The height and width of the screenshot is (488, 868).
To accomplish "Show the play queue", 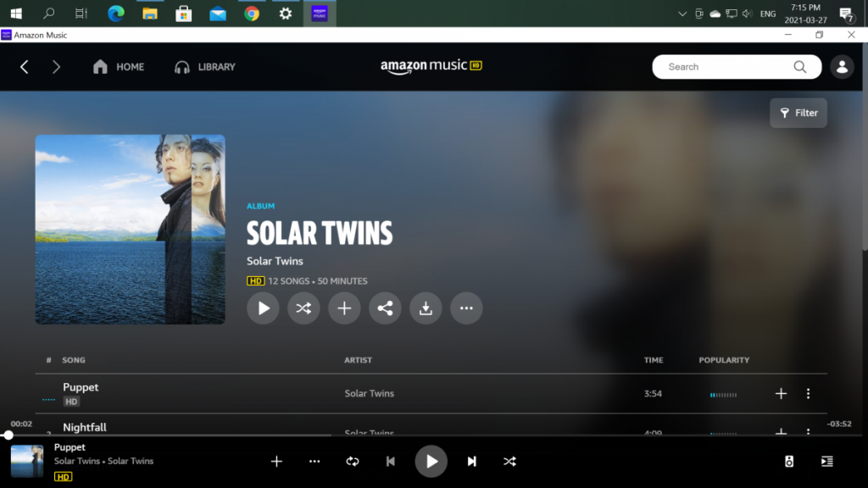I will (827, 462).
